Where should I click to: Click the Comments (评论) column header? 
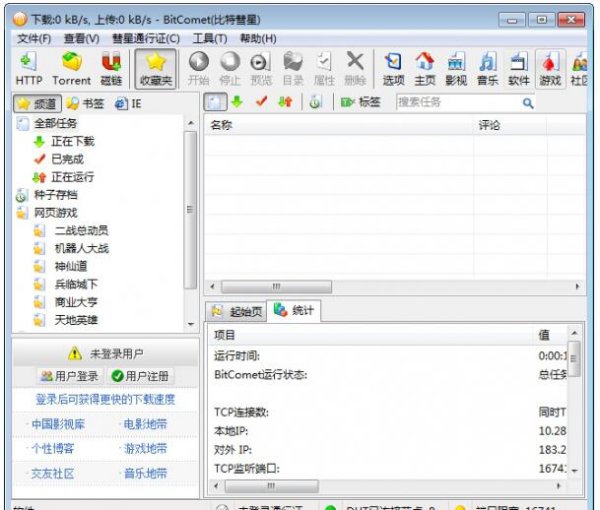[x=510, y=125]
